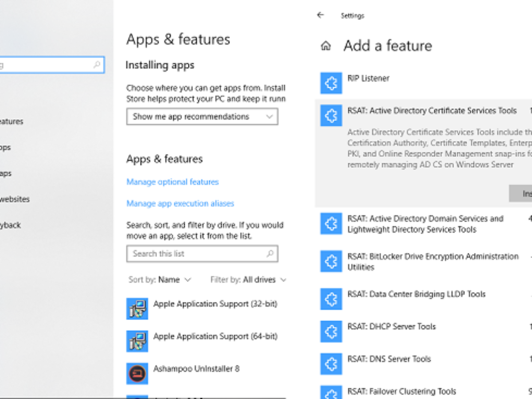Click the Home icon beside Add a feature
Viewport: 532px width, 399px height.
tap(326, 46)
